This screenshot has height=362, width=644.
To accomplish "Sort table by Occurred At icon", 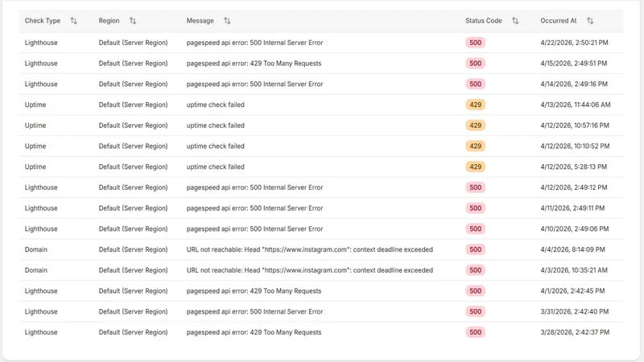I will pos(590,21).
